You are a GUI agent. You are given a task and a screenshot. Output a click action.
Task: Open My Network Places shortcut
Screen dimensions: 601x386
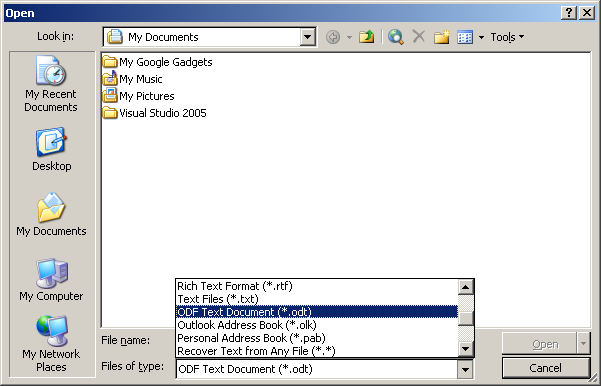coord(51,344)
